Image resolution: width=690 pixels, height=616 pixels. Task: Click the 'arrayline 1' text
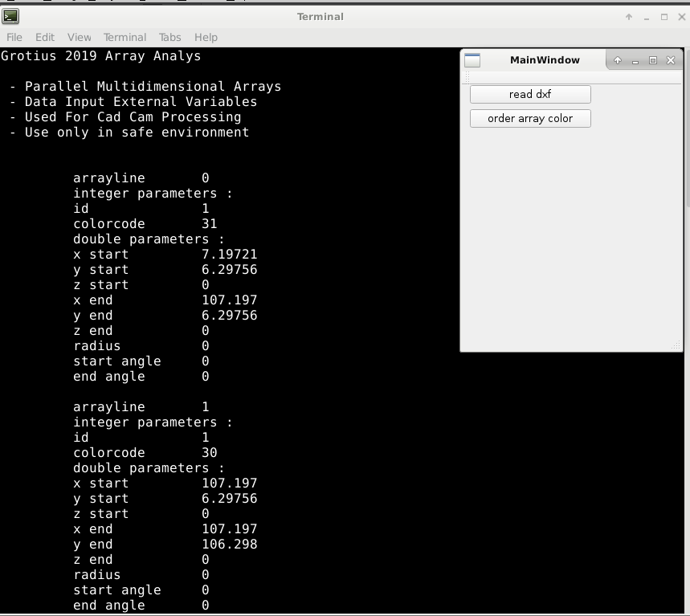click(141, 407)
